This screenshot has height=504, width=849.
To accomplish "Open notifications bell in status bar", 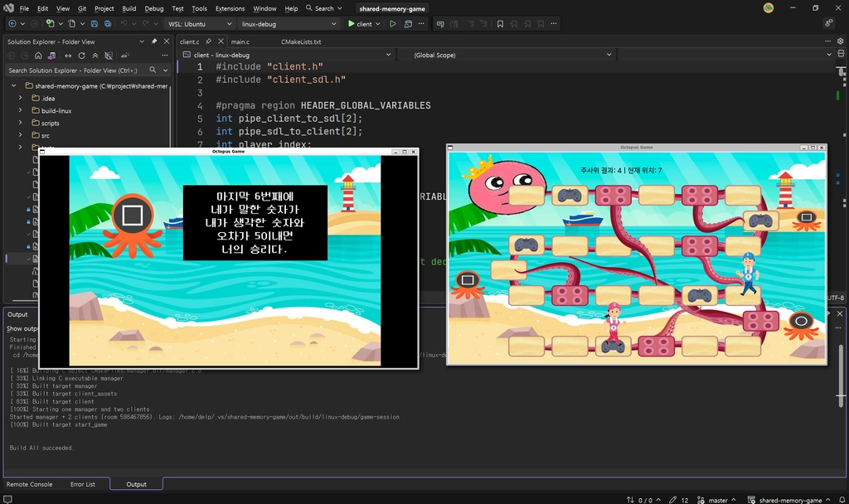I will coord(842,500).
